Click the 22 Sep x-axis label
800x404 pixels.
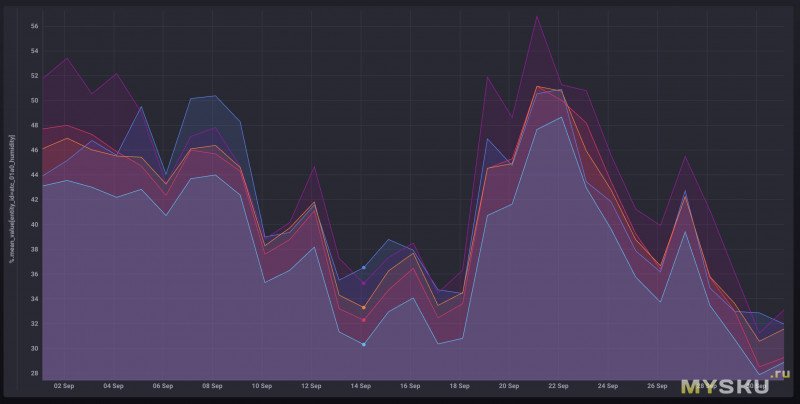[x=559, y=385]
